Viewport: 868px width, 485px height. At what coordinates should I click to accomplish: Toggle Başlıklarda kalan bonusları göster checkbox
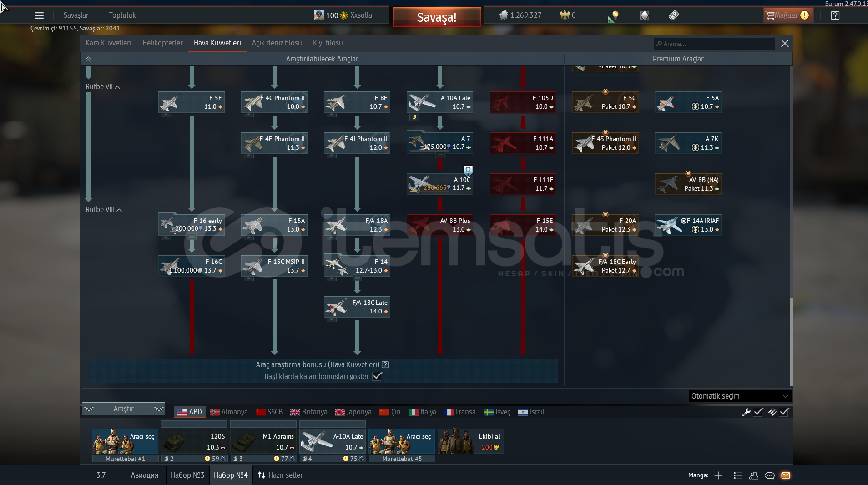click(x=377, y=376)
